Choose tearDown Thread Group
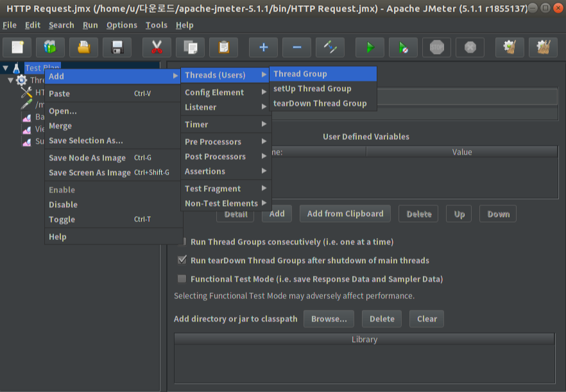Screen dimensions: 566x392 click(323, 103)
